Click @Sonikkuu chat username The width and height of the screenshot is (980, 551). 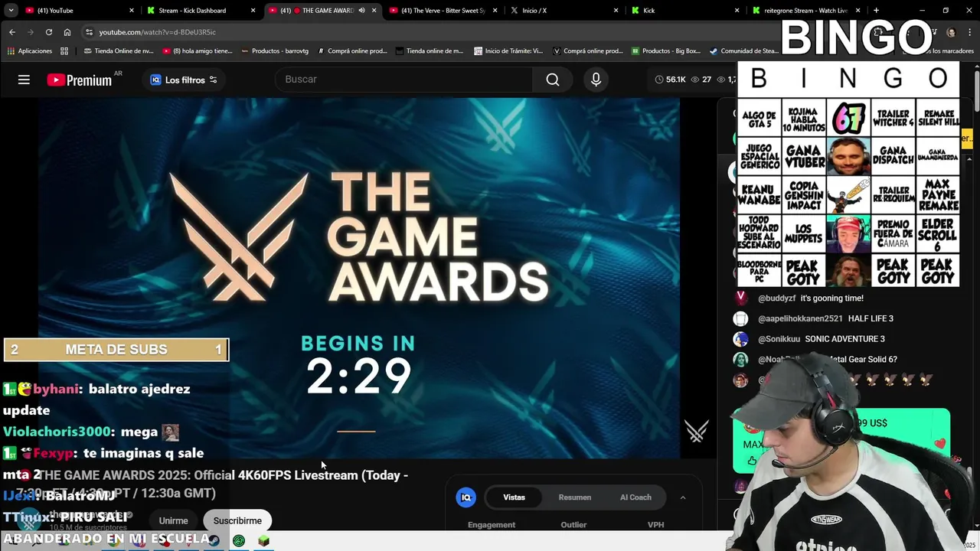(779, 339)
